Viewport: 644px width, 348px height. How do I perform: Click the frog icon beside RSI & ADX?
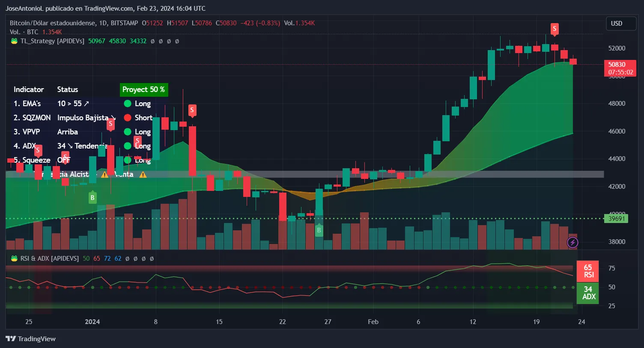14,259
